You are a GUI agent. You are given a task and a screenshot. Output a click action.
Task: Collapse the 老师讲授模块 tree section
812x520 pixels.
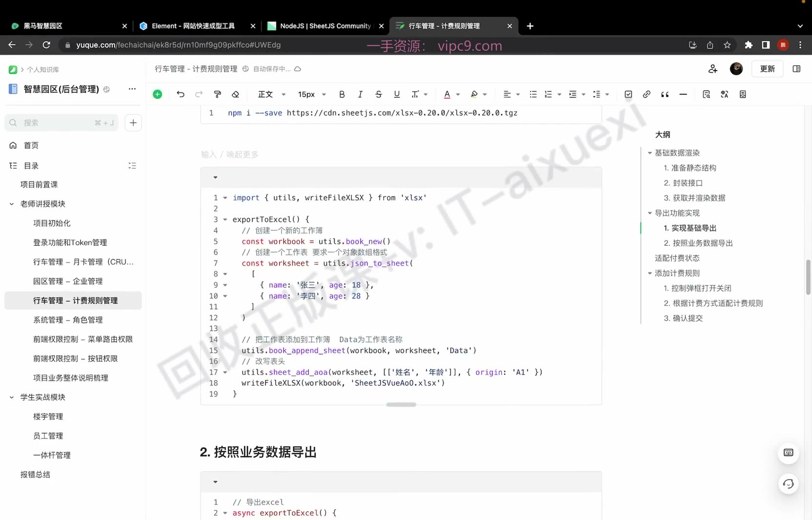[12, 204]
